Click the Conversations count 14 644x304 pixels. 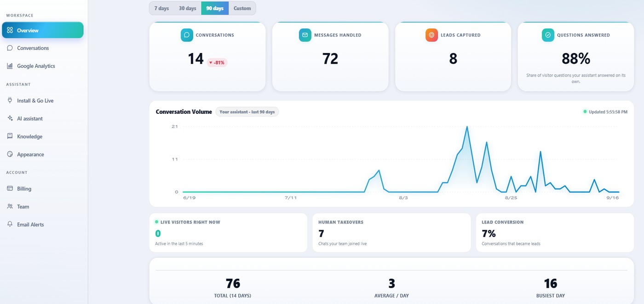[195, 59]
